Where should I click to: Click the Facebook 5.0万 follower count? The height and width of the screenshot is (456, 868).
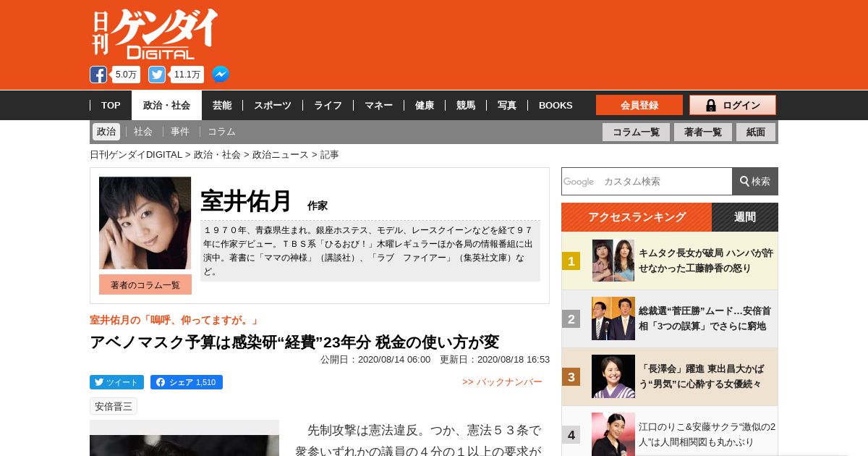[126, 75]
